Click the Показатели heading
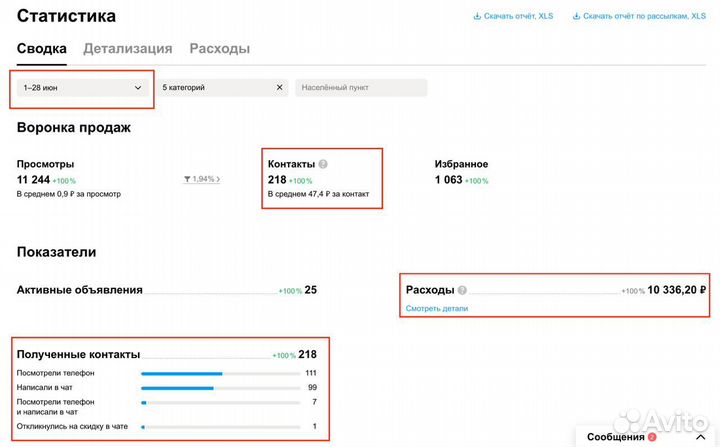The height and width of the screenshot is (447, 720). (56, 252)
